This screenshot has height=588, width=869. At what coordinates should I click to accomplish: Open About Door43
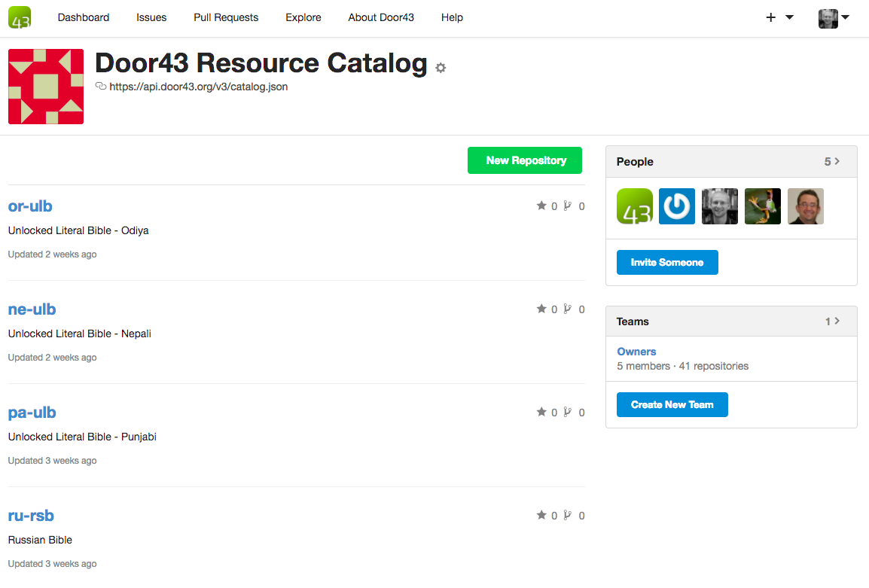pyautogui.click(x=381, y=18)
